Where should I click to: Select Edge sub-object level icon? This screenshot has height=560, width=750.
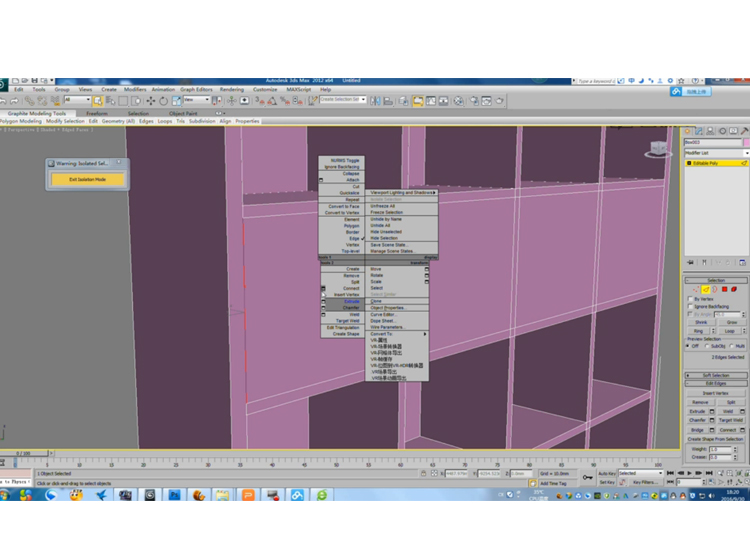pos(706,289)
